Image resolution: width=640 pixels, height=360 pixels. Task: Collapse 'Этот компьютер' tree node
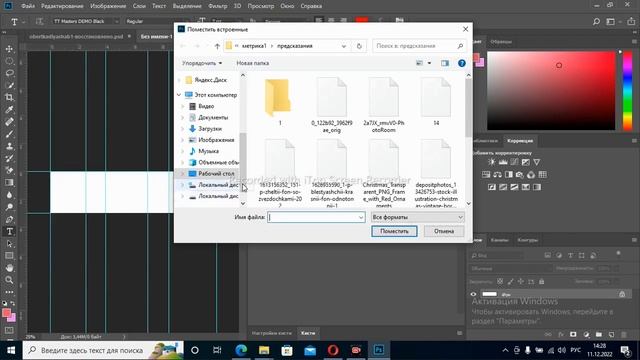(179, 95)
